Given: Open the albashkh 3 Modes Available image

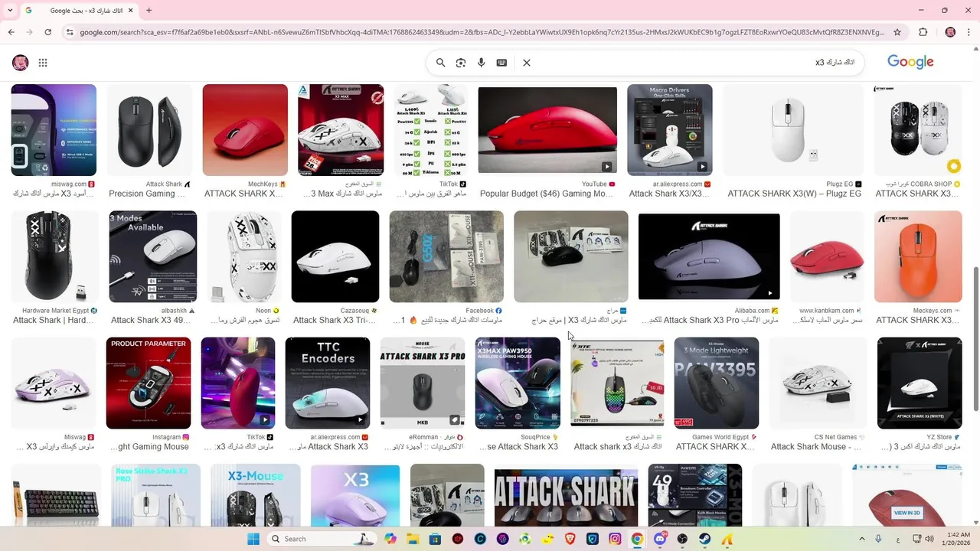Looking at the screenshot, I should point(152,256).
